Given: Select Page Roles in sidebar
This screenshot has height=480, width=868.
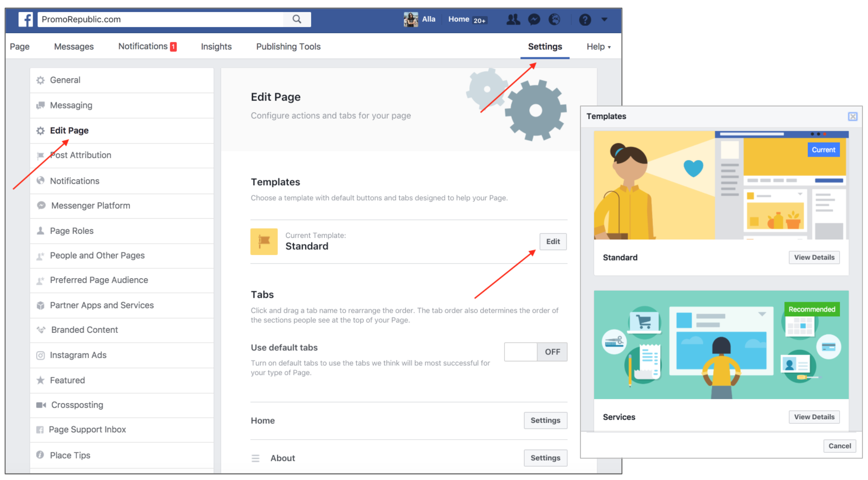Looking at the screenshot, I should [x=122, y=231].
